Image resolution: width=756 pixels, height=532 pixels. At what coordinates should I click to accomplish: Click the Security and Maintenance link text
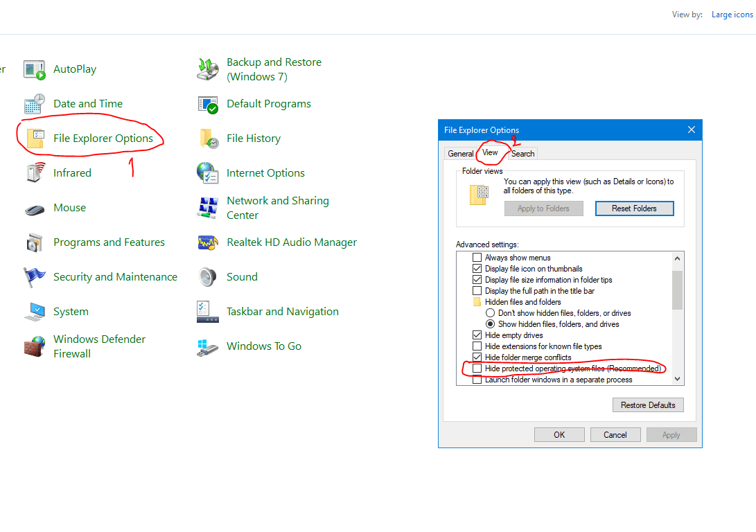tap(115, 277)
